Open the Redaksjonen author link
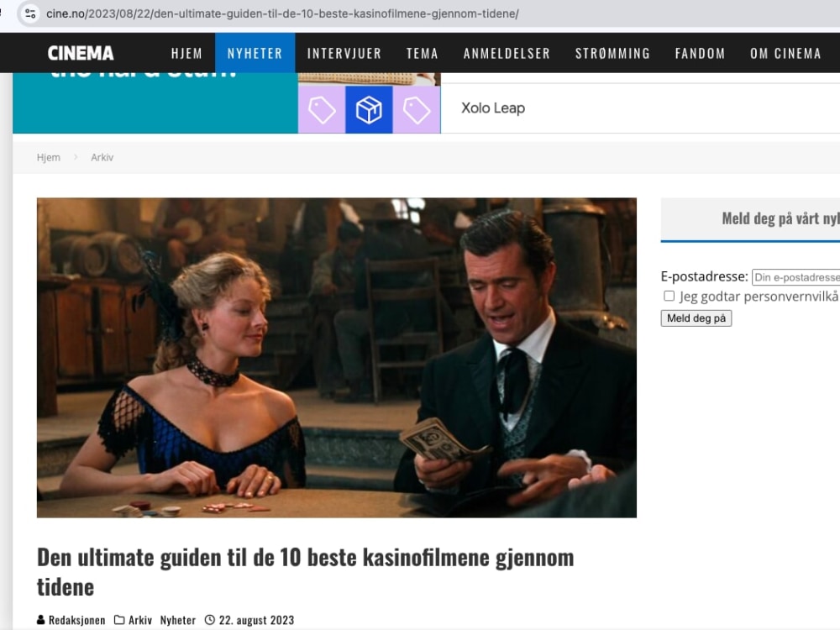Viewport: 840px width, 630px height. [x=76, y=620]
